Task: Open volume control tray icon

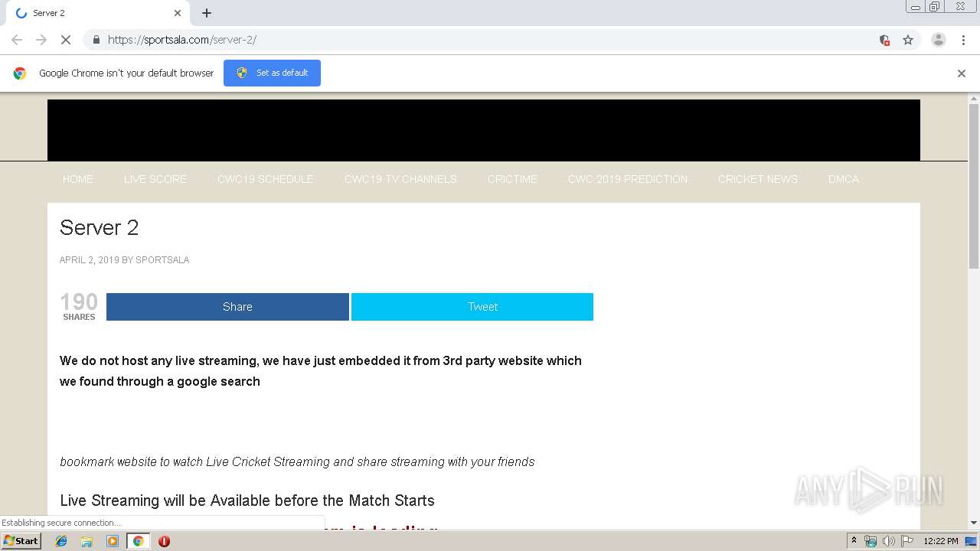Action: [x=888, y=541]
